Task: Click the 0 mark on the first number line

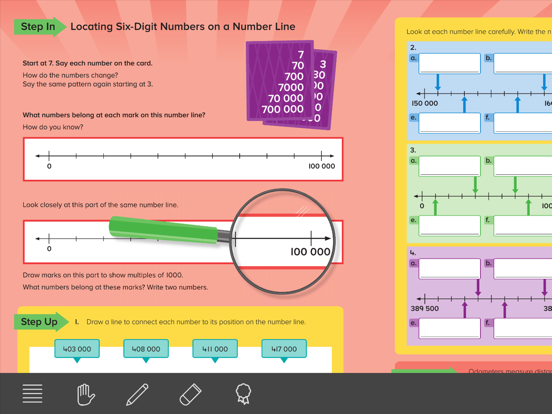Action: pyautogui.click(x=49, y=166)
